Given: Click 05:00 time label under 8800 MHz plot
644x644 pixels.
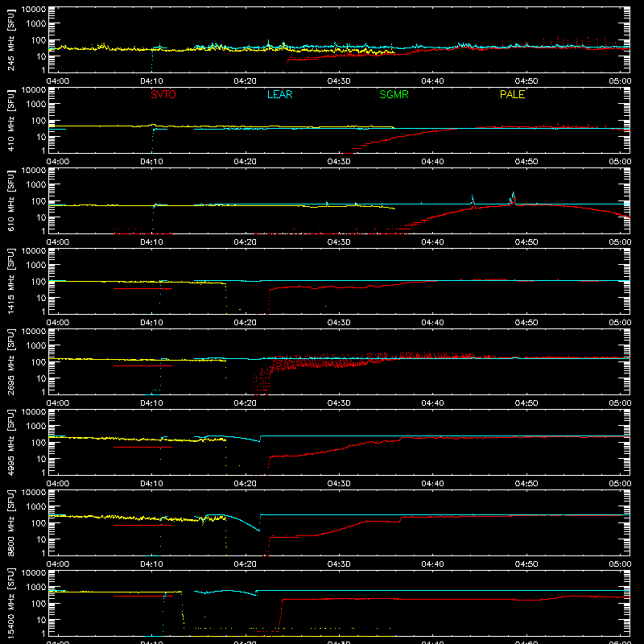Looking at the screenshot, I should tap(620, 564).
